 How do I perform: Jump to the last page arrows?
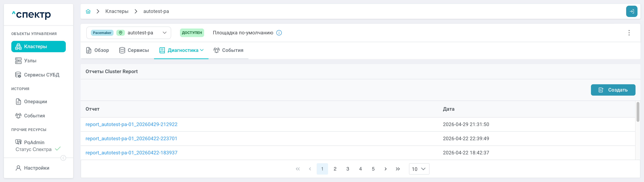(x=398, y=169)
